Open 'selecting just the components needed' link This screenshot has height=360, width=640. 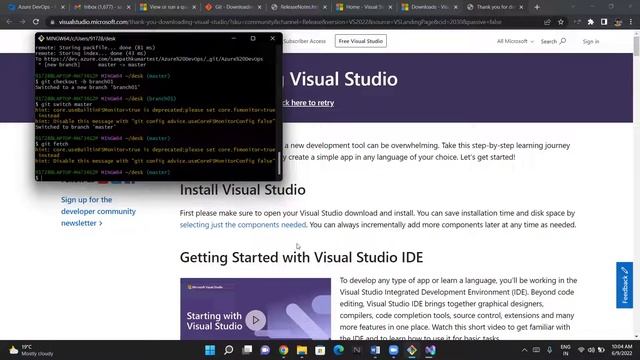(x=243, y=224)
